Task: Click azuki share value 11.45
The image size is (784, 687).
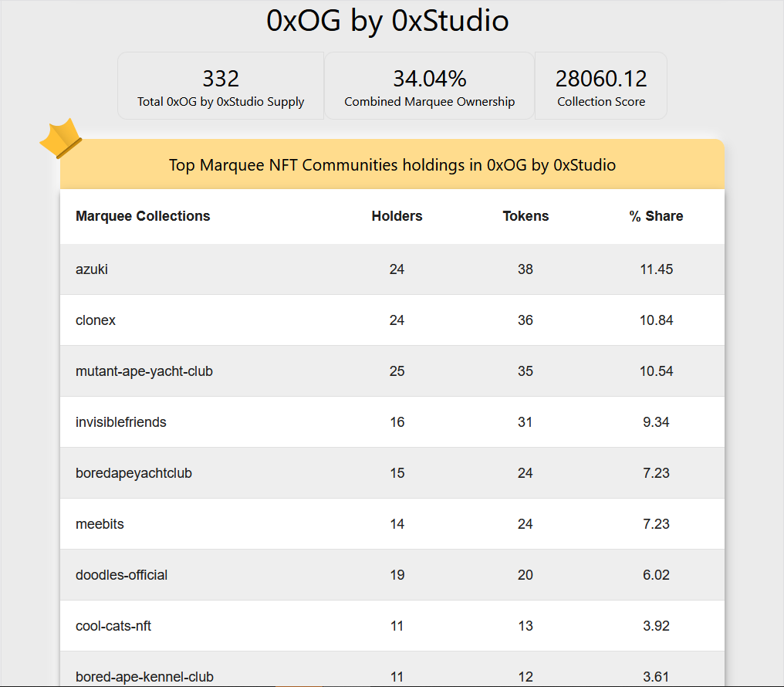Action: (657, 269)
